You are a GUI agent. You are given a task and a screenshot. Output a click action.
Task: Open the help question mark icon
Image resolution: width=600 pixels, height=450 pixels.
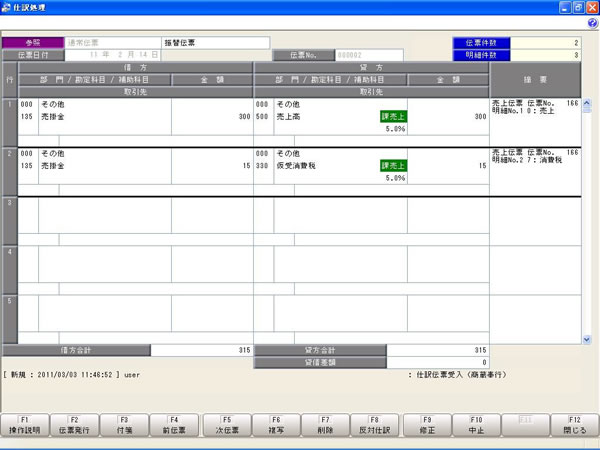(592, 23)
